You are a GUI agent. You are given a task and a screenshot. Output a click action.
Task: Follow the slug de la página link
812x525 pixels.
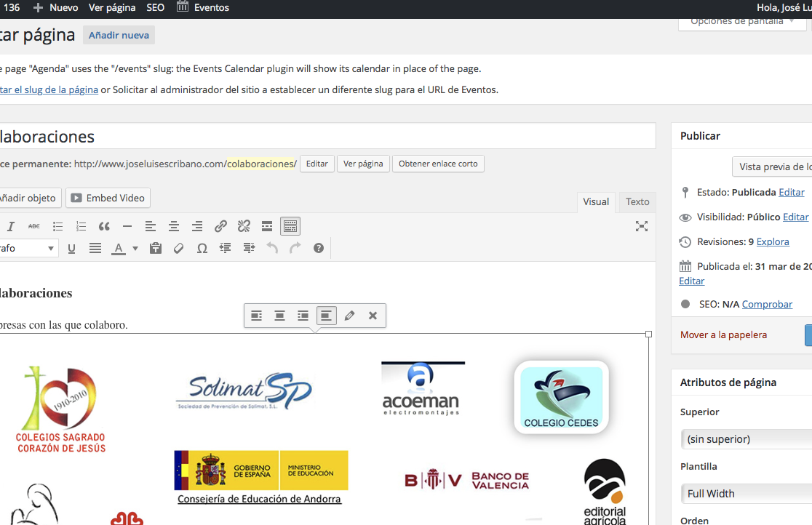tap(49, 89)
